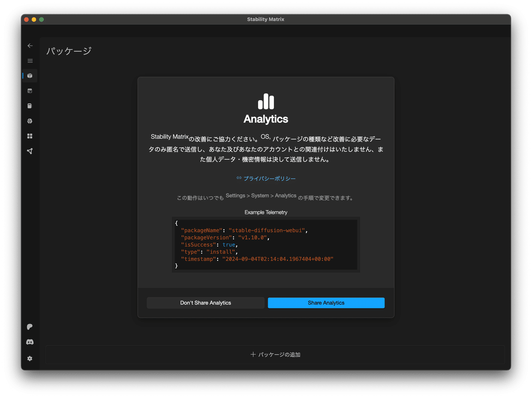Click Share Analytics button
The width and height of the screenshot is (532, 398).
(326, 303)
